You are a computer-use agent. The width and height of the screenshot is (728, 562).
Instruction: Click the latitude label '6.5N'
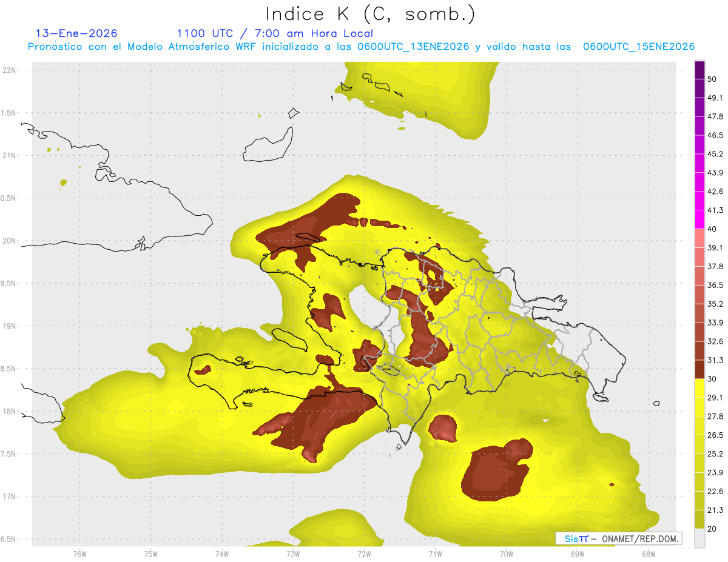(9, 540)
